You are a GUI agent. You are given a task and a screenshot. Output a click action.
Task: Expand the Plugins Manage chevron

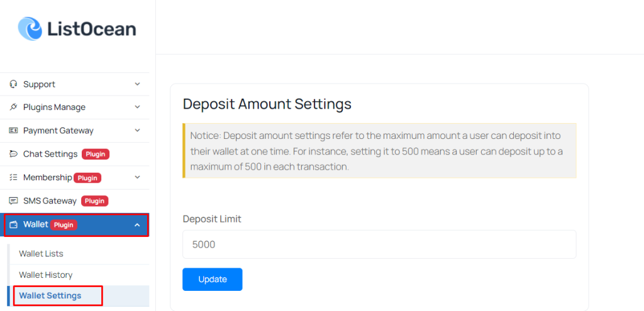[137, 107]
